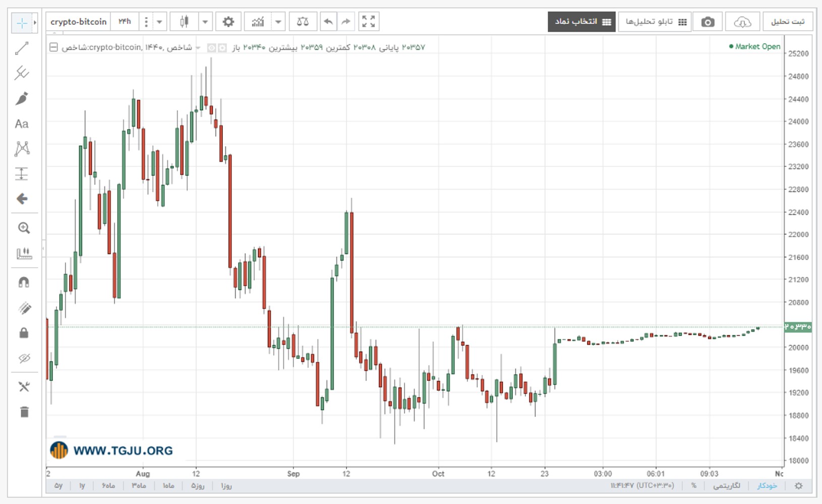Open the indicators menu icon
Image resolution: width=822 pixels, height=504 pixels.
point(258,22)
